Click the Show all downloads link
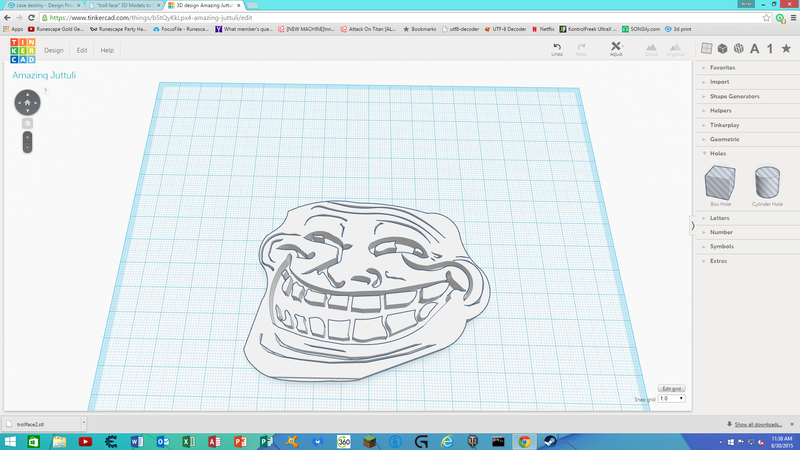Screen dimensions: 800x450 coord(758,424)
